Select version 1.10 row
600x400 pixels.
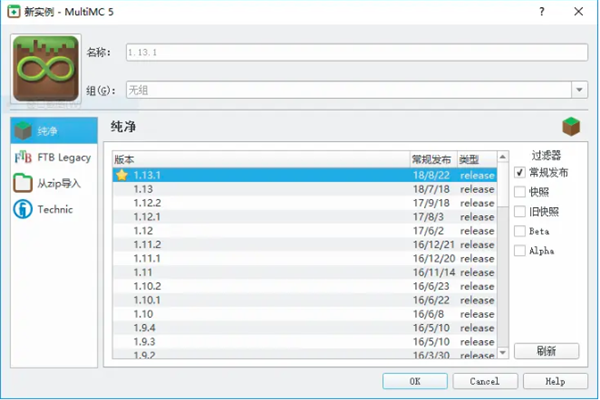click(305, 314)
